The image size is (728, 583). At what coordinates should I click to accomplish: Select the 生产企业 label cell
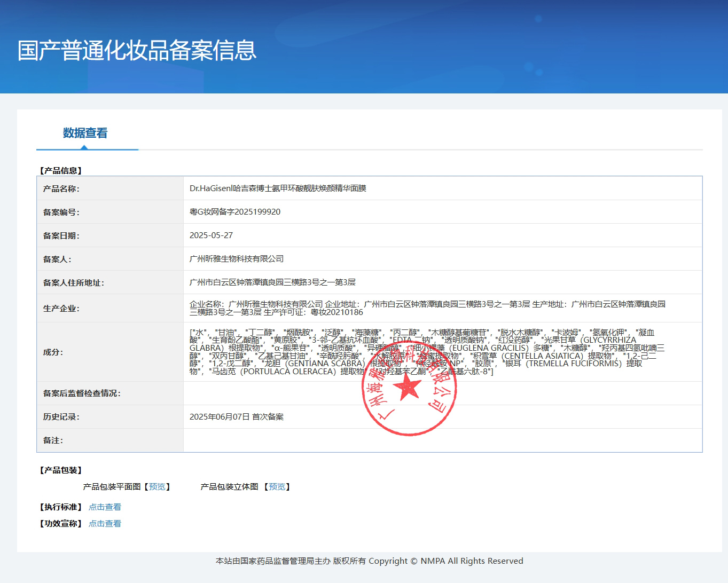[x=110, y=308]
